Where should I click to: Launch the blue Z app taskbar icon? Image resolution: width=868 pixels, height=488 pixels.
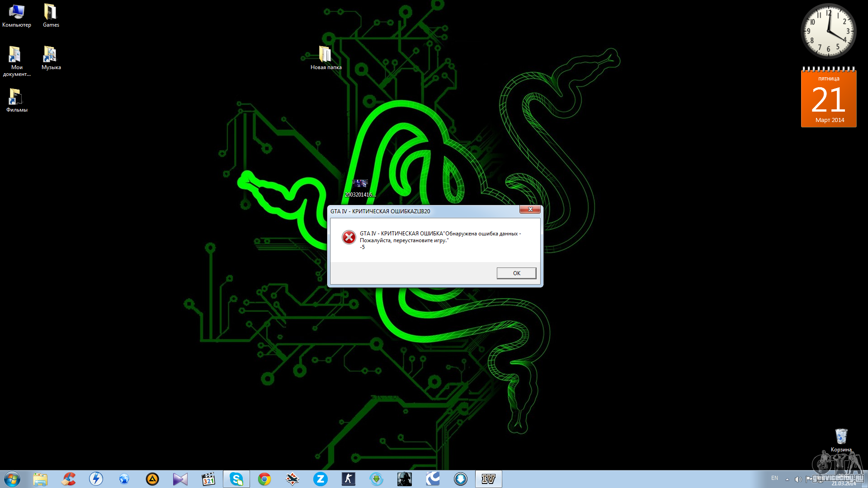click(x=321, y=479)
